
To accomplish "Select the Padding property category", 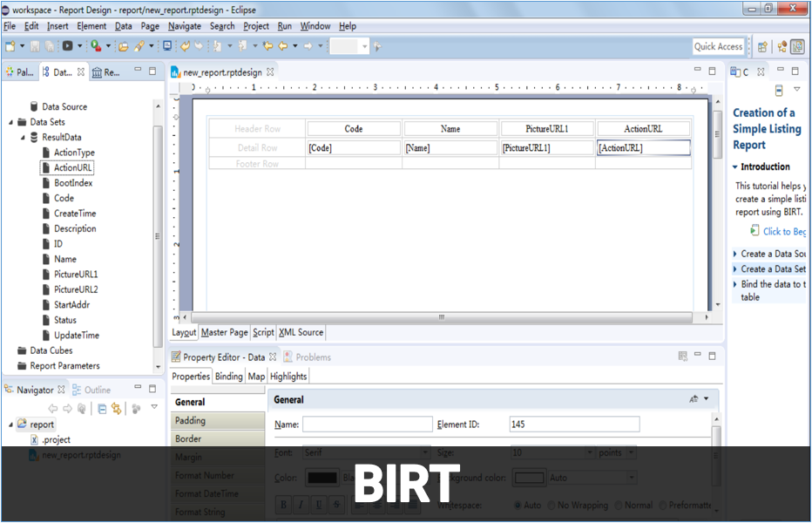I will [x=218, y=420].
